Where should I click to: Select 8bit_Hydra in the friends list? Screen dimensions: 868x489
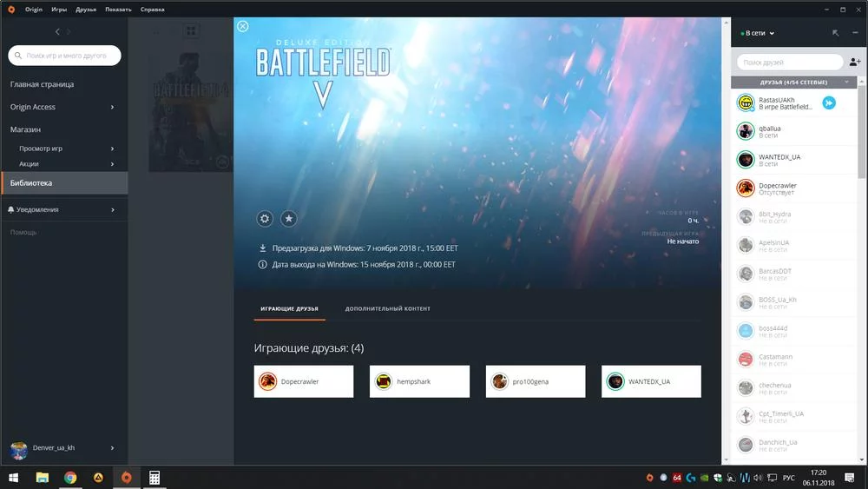tap(794, 217)
